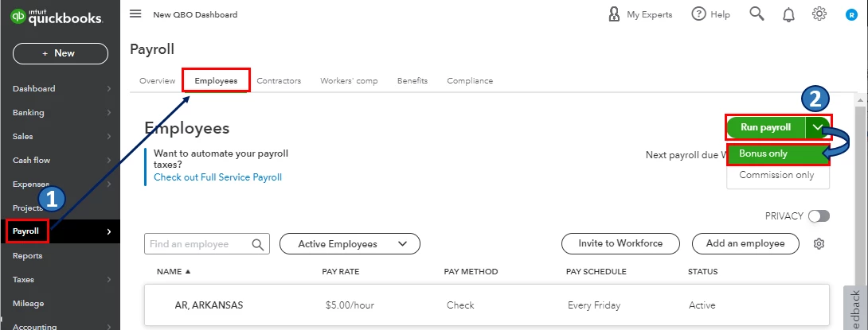Screen dimensions: 868x330
Task: Open employee list settings gear
Action: click(819, 244)
